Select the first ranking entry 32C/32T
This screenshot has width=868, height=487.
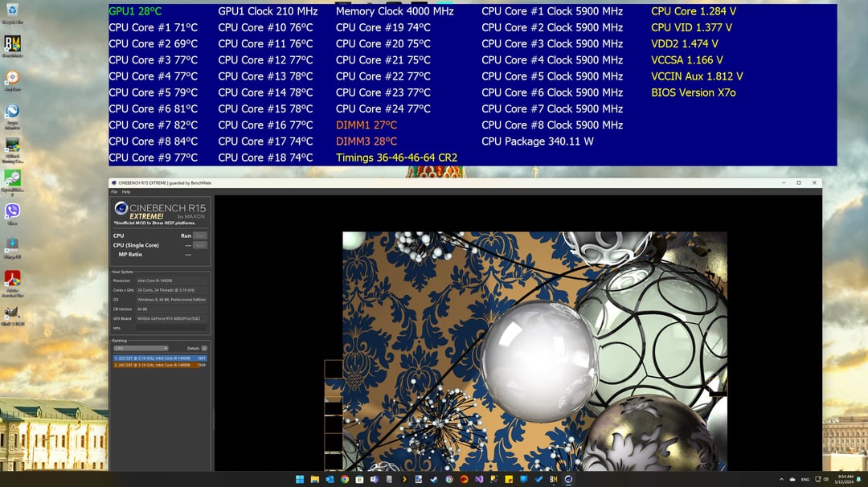[x=161, y=358]
